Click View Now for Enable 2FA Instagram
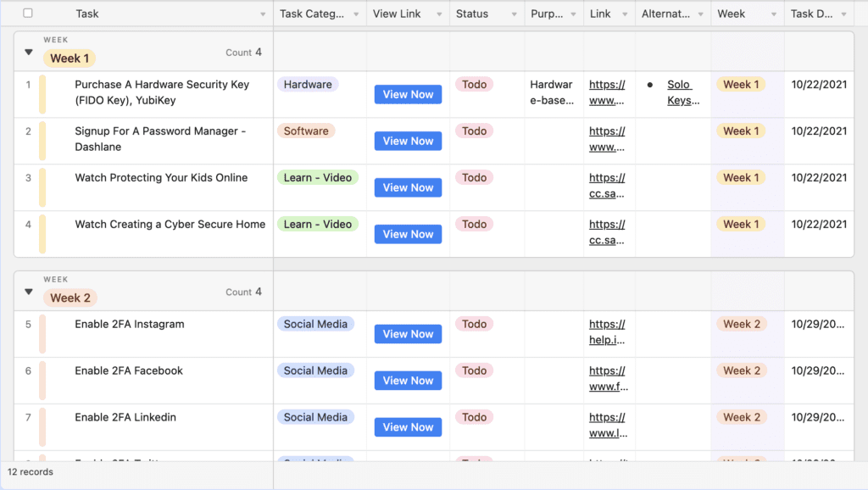This screenshot has width=868, height=490. (408, 334)
